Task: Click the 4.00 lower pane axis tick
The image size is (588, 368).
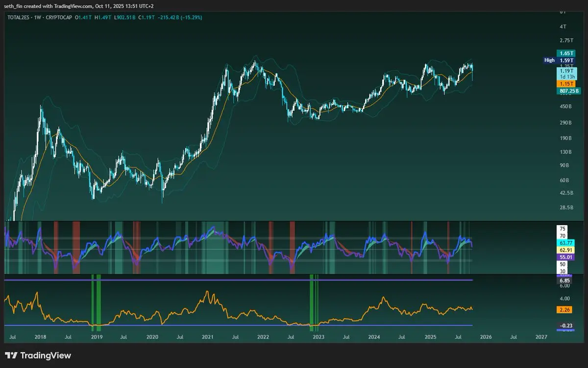Action: click(x=565, y=299)
